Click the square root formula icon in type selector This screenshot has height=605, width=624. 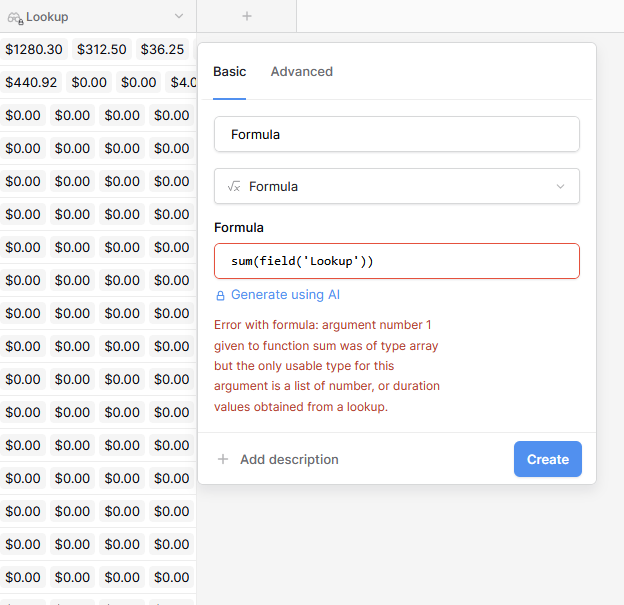(234, 186)
